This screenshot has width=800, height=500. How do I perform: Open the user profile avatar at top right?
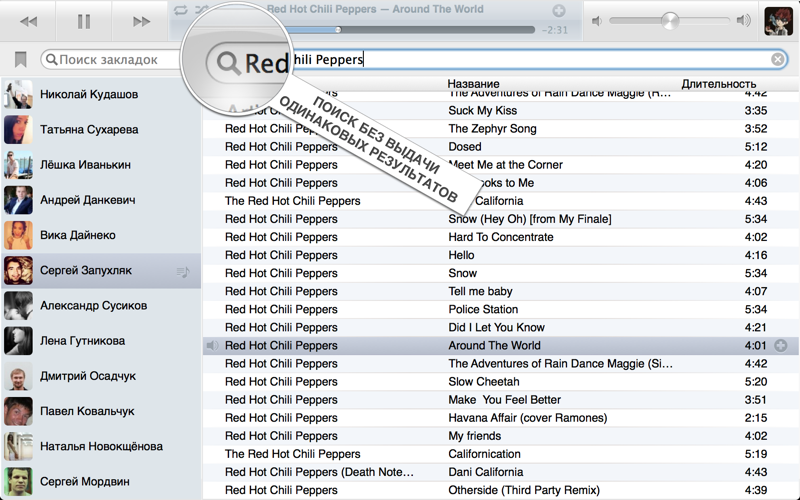click(778, 21)
